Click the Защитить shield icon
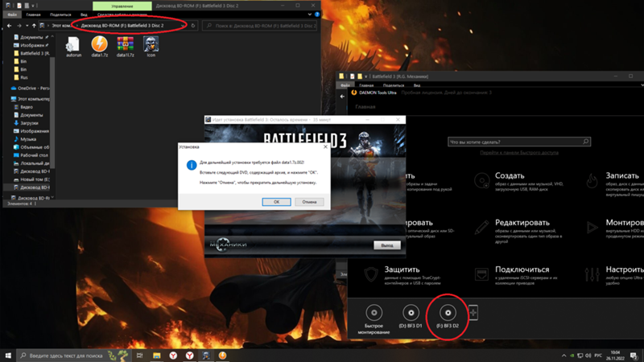644x362 pixels. 371,274
